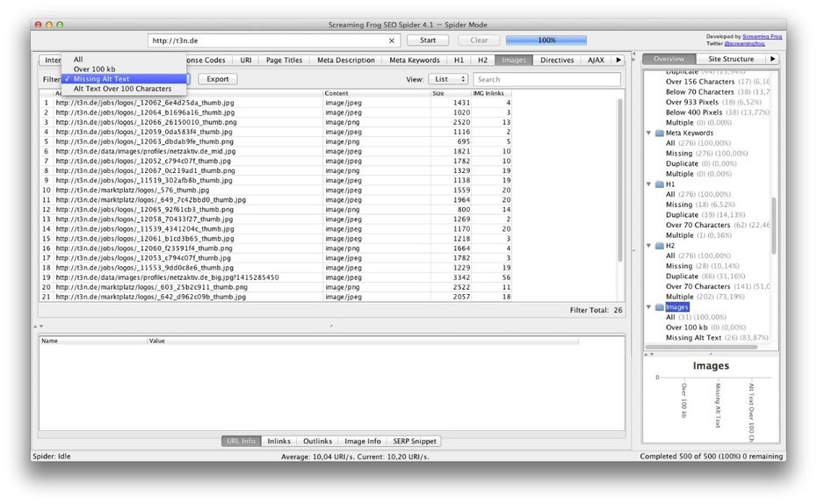Open the SERP Snippet bottom tab
This screenshot has width=817, height=504.
click(415, 441)
